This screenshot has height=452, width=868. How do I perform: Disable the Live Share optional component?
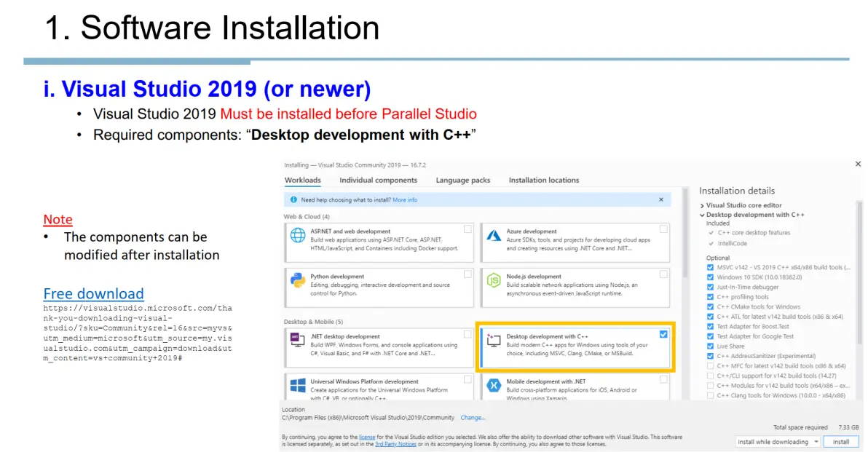click(710, 346)
